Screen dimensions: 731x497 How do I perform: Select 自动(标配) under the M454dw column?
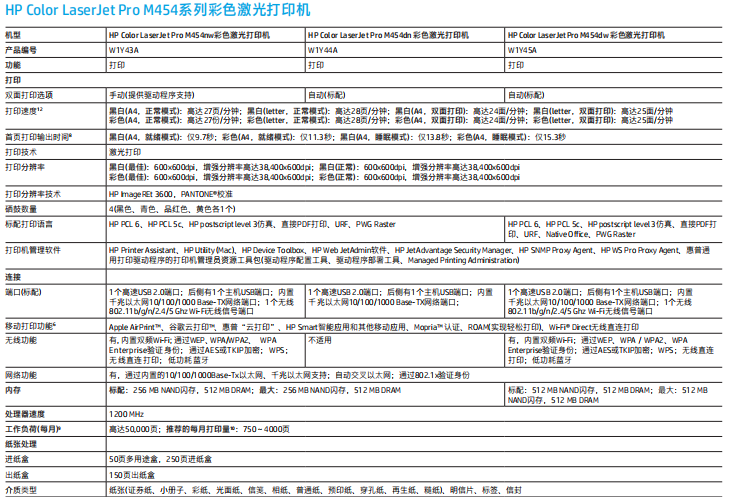[526, 95]
